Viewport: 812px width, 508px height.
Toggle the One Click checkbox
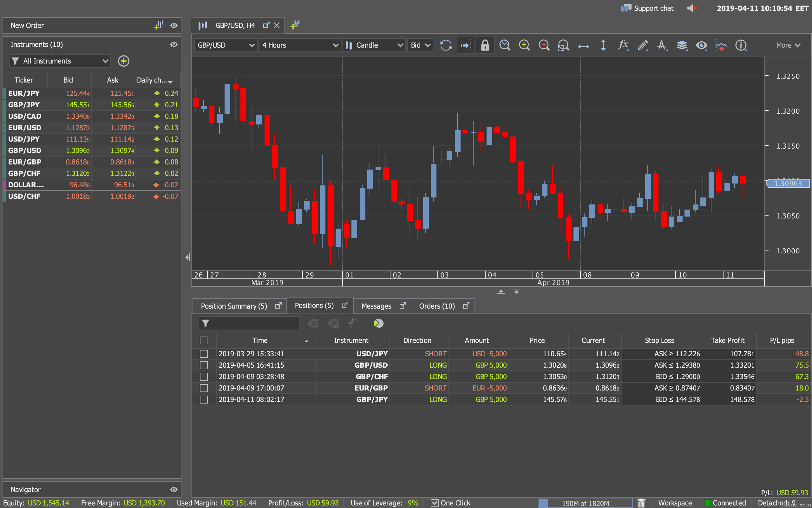pos(435,503)
